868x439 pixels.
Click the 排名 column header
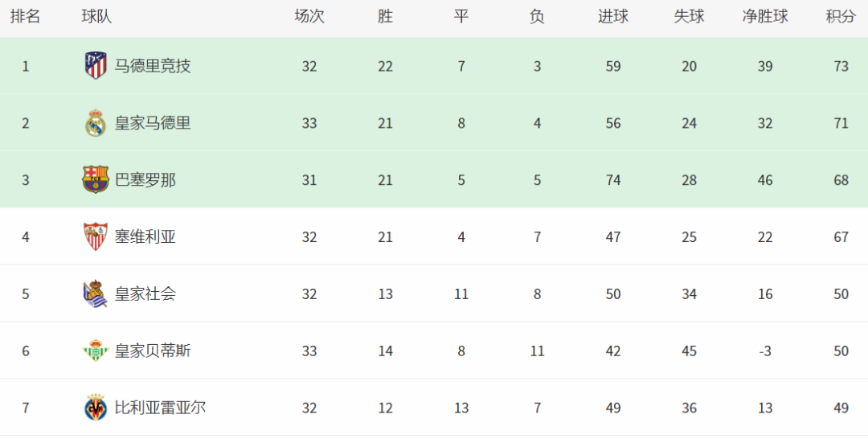tap(26, 17)
